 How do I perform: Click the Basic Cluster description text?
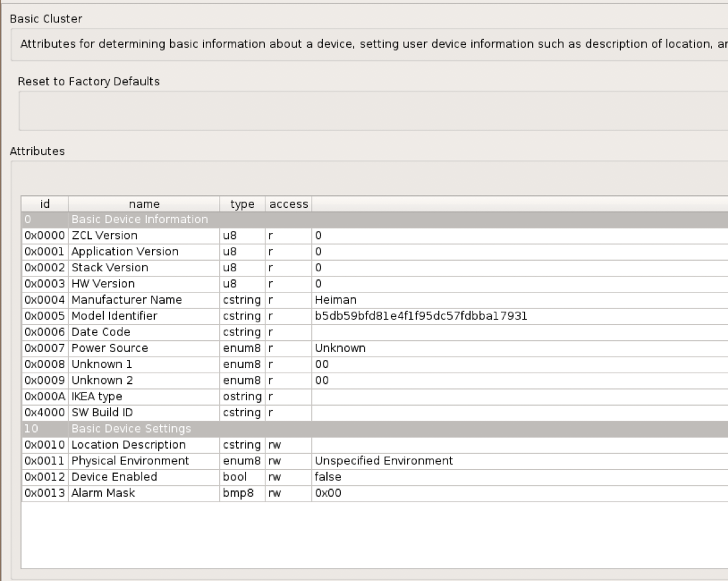point(373,44)
